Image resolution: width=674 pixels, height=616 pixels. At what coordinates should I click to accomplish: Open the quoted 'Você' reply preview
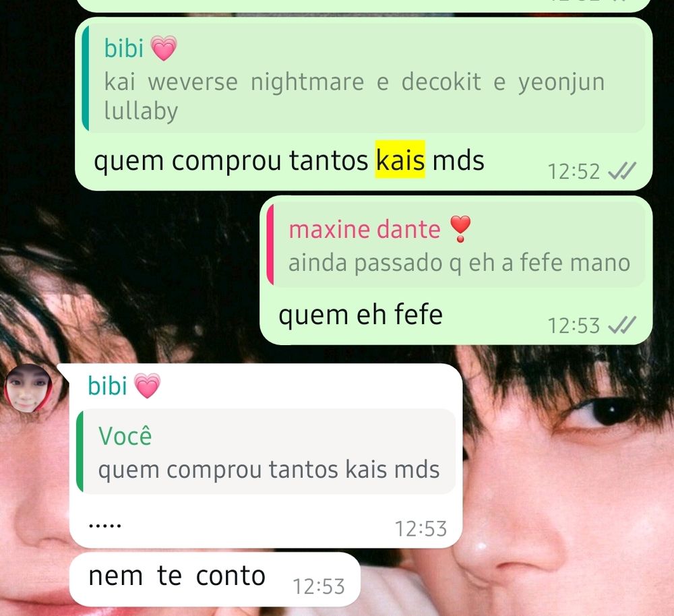click(266, 452)
